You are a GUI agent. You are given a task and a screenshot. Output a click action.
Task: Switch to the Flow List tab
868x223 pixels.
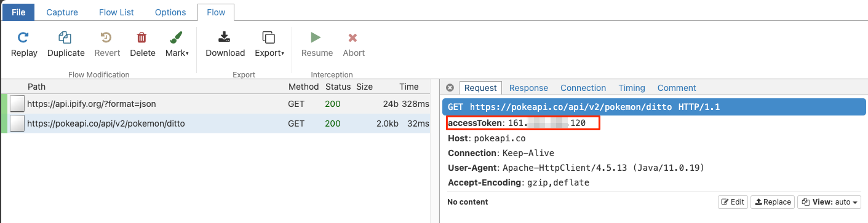[x=116, y=12]
